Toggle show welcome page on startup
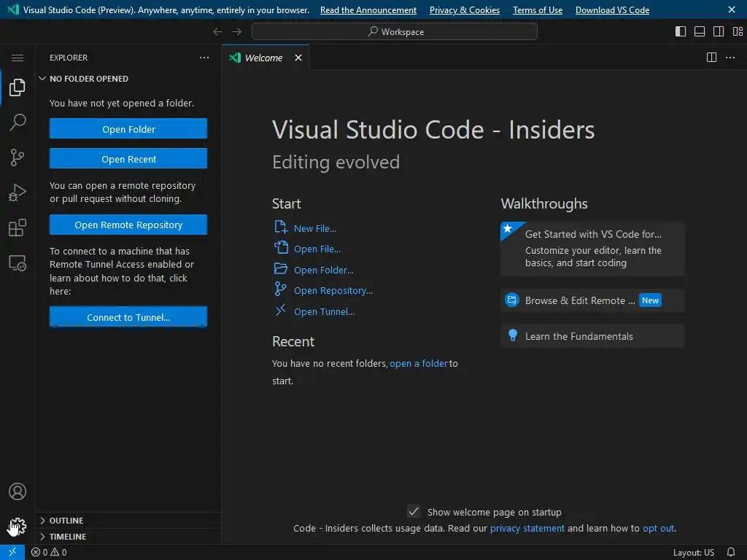The image size is (747, 560). pos(414,512)
